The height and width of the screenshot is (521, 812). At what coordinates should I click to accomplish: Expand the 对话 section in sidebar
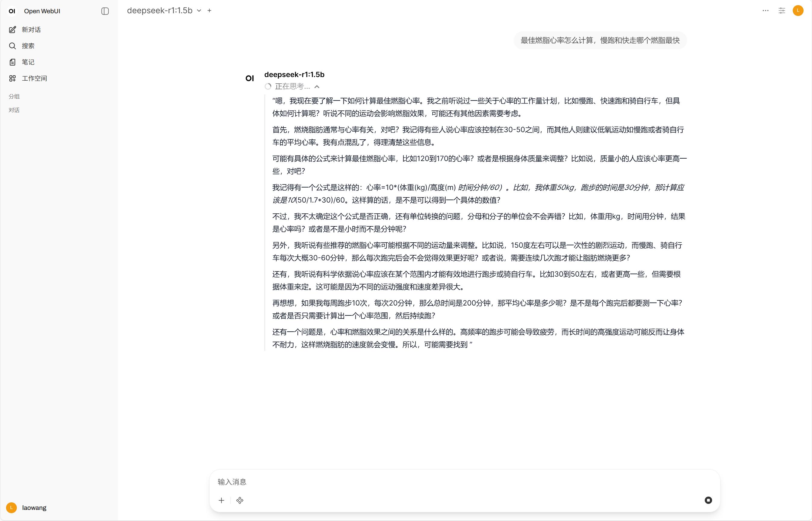[14, 110]
